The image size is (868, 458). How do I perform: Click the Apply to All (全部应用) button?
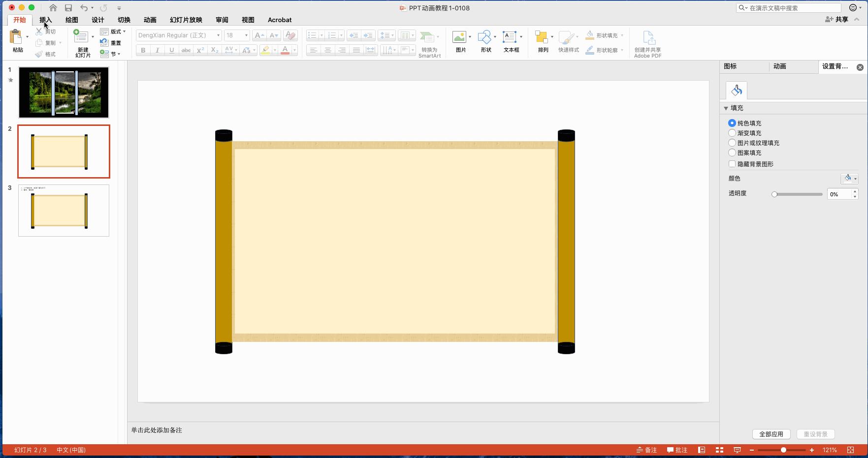[771, 434]
